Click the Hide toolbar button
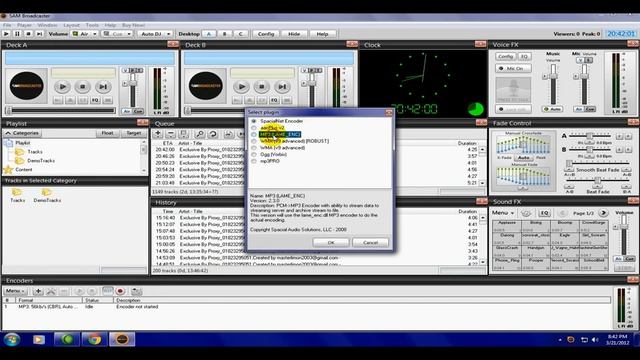This screenshot has width=640, height=360. click(294, 34)
